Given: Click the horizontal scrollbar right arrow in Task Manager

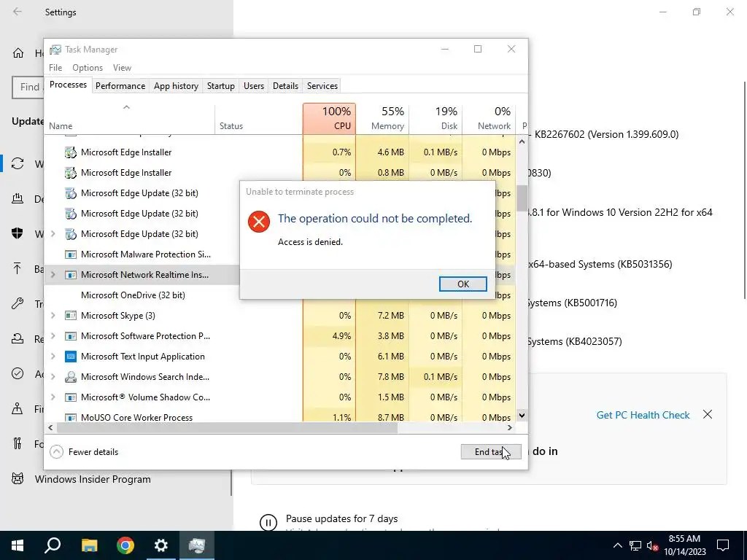Looking at the screenshot, I should point(510,427).
